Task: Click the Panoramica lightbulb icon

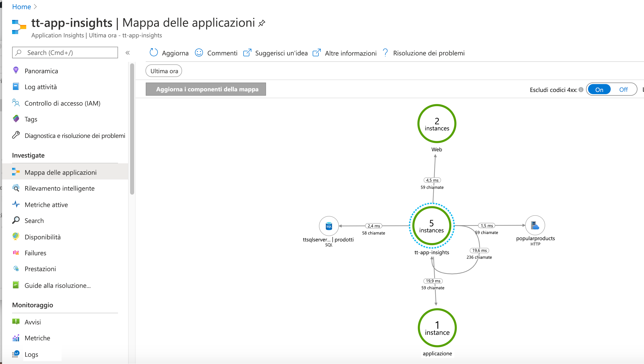Action: click(x=16, y=70)
